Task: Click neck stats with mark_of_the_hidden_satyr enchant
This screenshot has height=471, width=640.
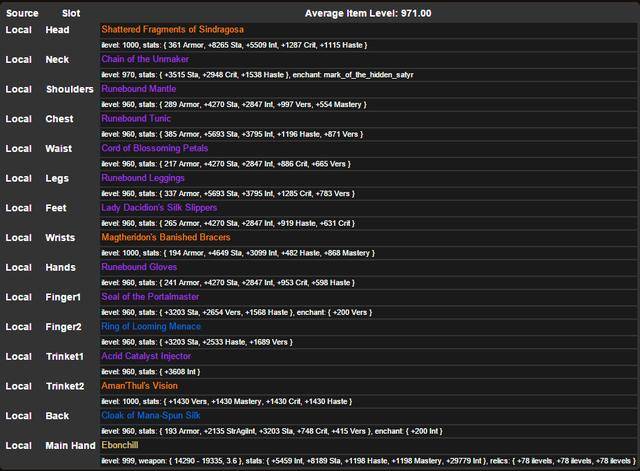Action: [258, 75]
